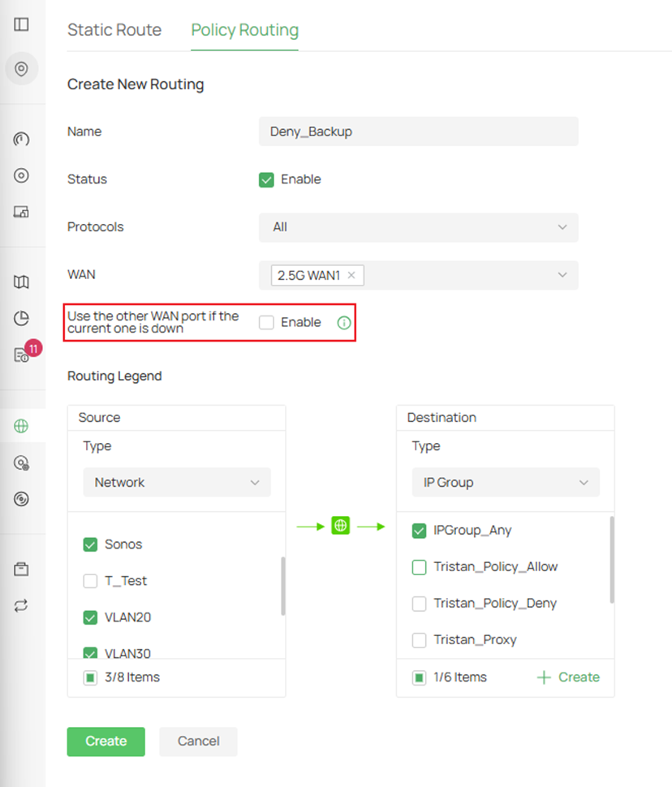Show info tooltip for WAN failover option
The width and height of the screenshot is (672, 787).
pyautogui.click(x=344, y=323)
